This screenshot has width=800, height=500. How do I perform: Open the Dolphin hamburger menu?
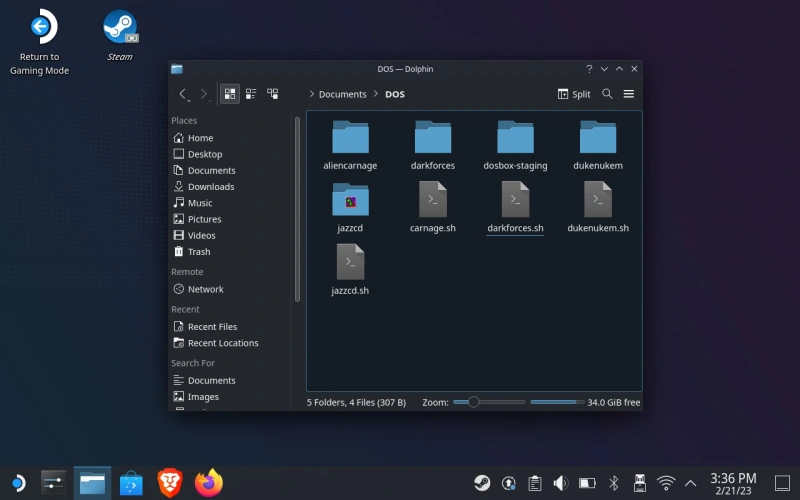click(629, 94)
